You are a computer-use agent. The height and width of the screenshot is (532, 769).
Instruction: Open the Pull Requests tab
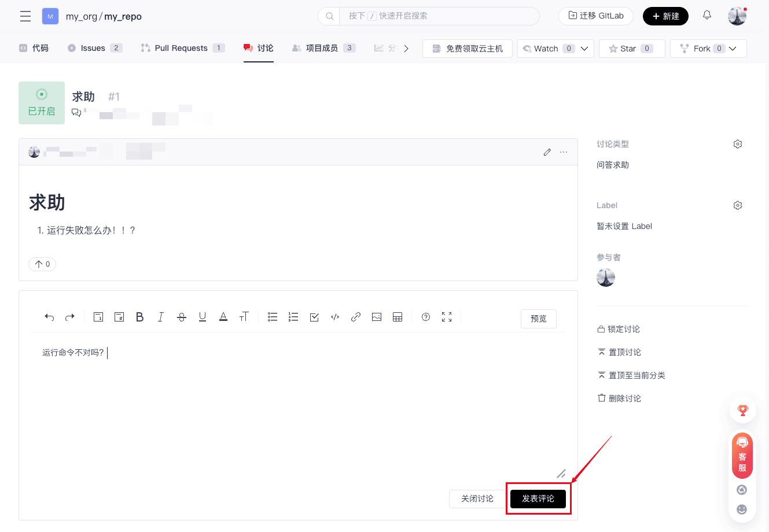[181, 48]
